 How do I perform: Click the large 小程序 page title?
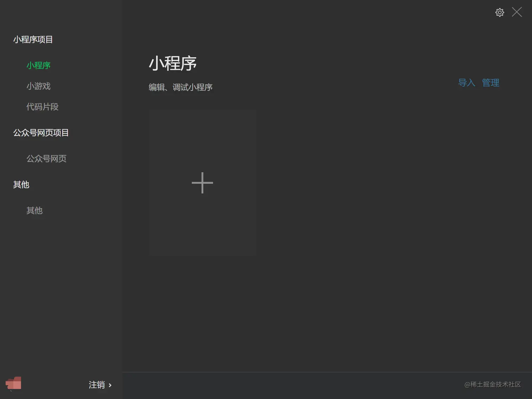click(x=172, y=64)
